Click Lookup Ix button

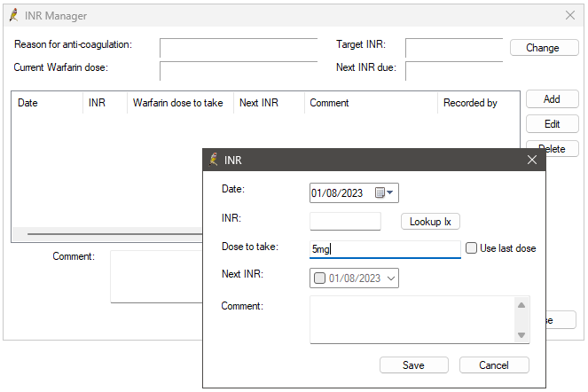click(430, 222)
